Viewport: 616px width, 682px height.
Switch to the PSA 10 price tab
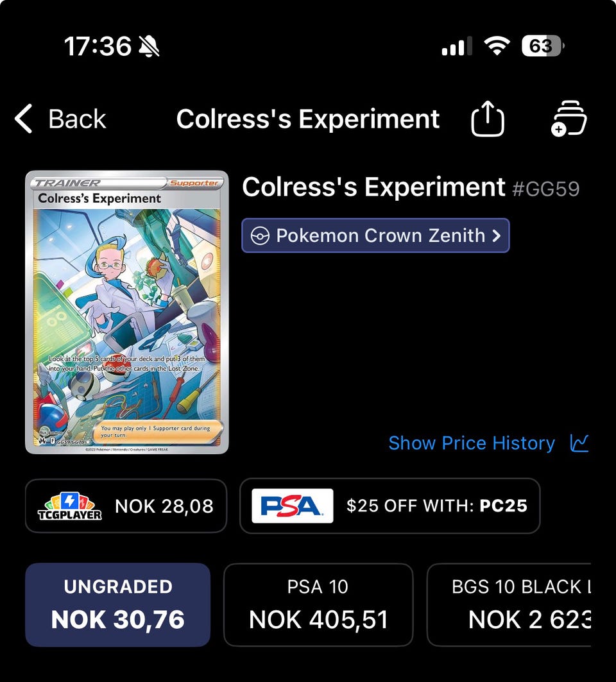point(318,604)
